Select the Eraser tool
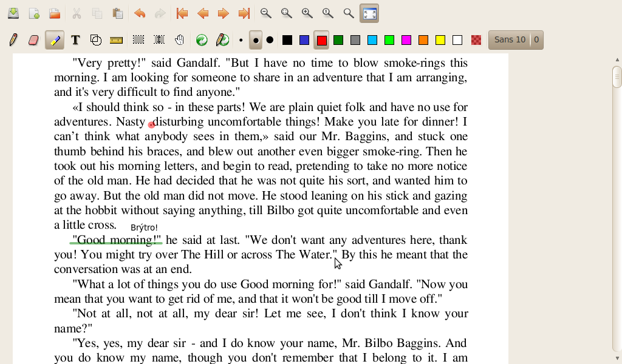 pyautogui.click(x=34, y=40)
